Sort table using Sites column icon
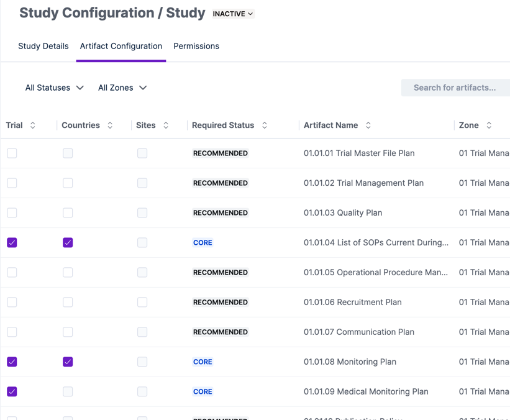The height and width of the screenshot is (420, 510). 166,126
